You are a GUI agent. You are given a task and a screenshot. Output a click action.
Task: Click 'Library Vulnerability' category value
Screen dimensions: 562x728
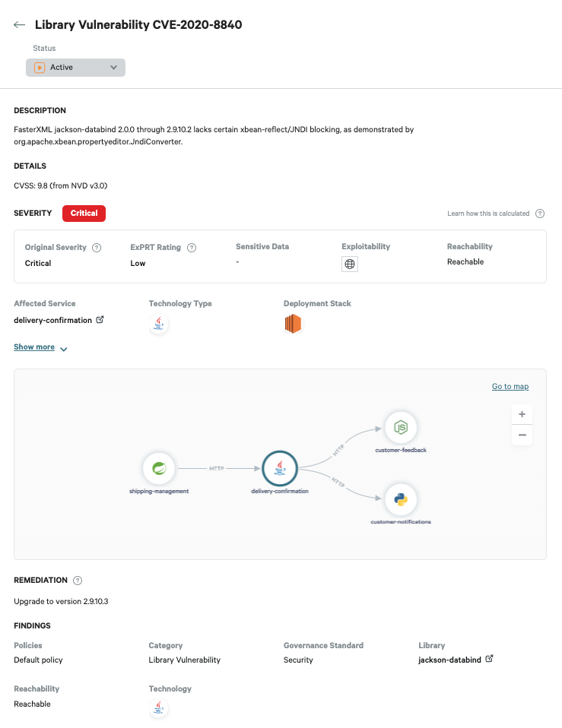coord(184,660)
